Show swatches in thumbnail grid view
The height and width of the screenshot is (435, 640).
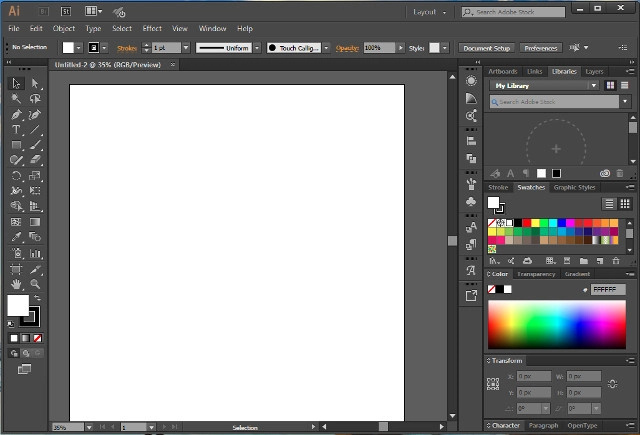[x=626, y=203]
